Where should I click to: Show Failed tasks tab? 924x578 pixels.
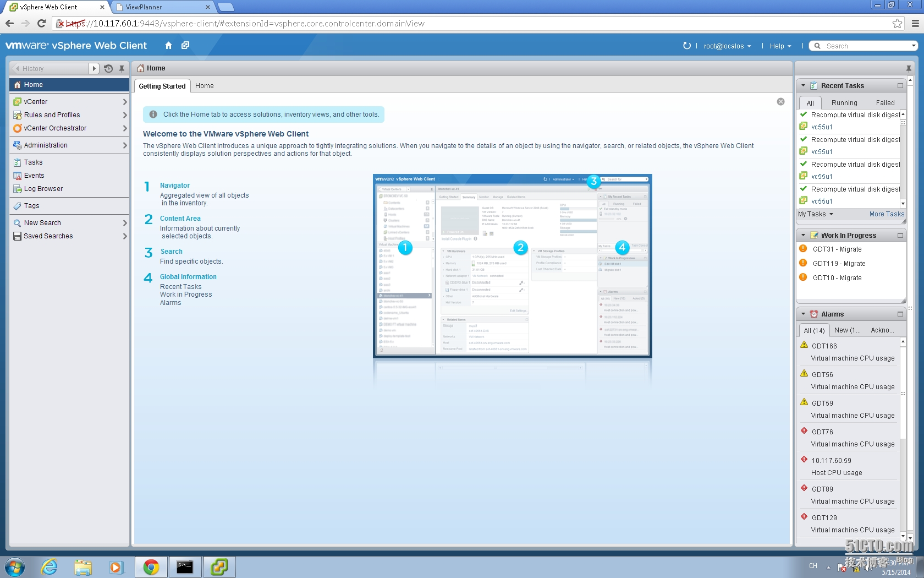point(885,103)
